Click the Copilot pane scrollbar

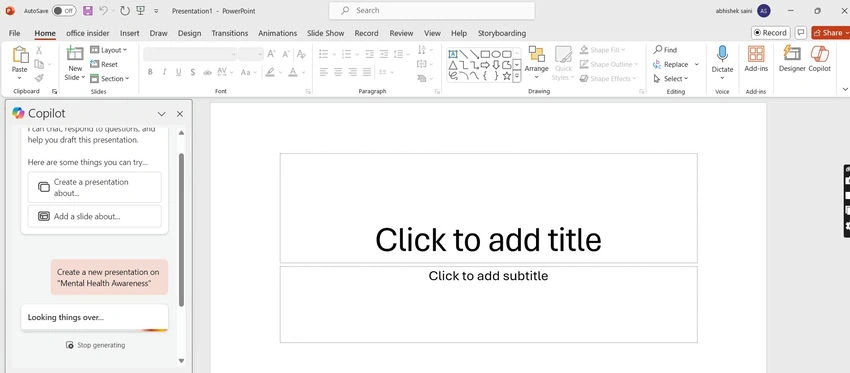(x=181, y=230)
